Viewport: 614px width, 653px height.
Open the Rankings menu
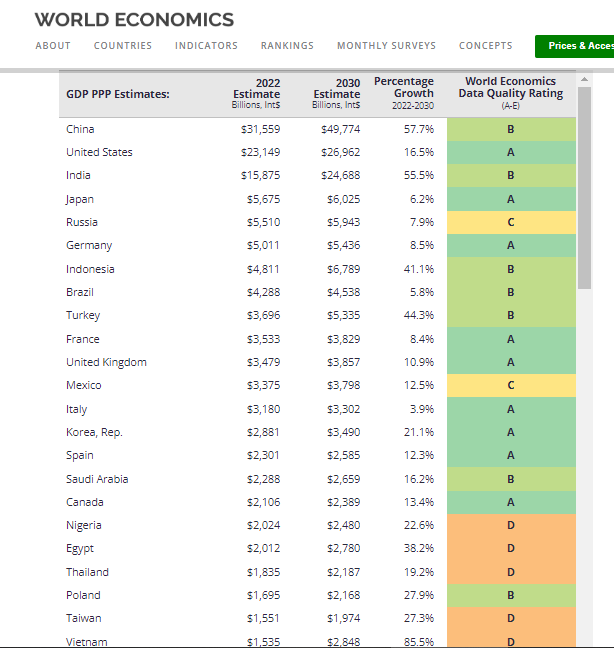click(287, 46)
